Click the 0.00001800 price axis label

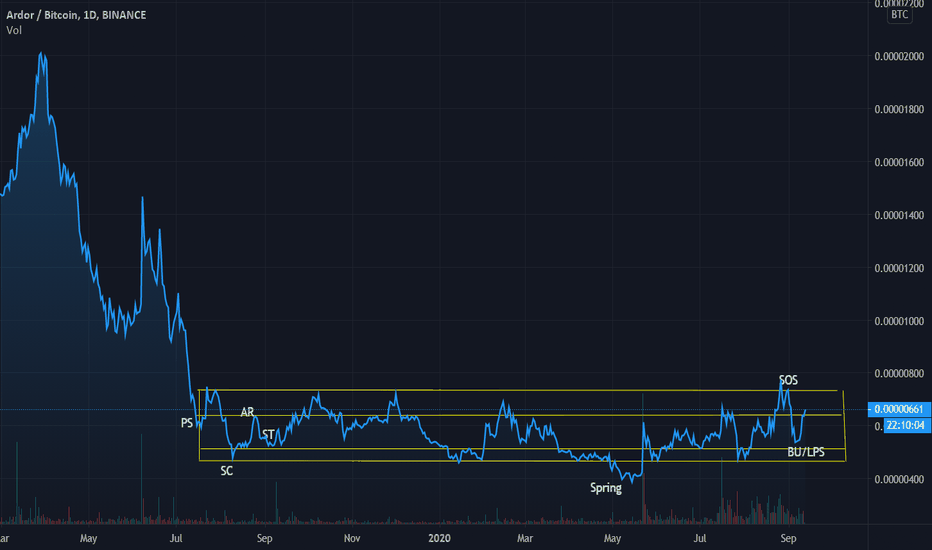tap(899, 109)
